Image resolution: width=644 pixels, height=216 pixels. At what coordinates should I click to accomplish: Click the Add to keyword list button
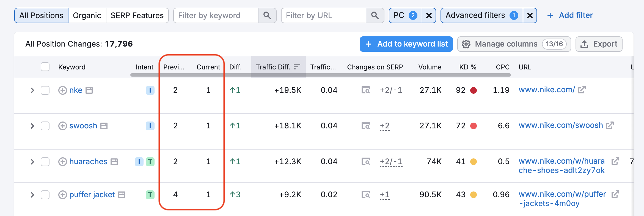(x=406, y=44)
